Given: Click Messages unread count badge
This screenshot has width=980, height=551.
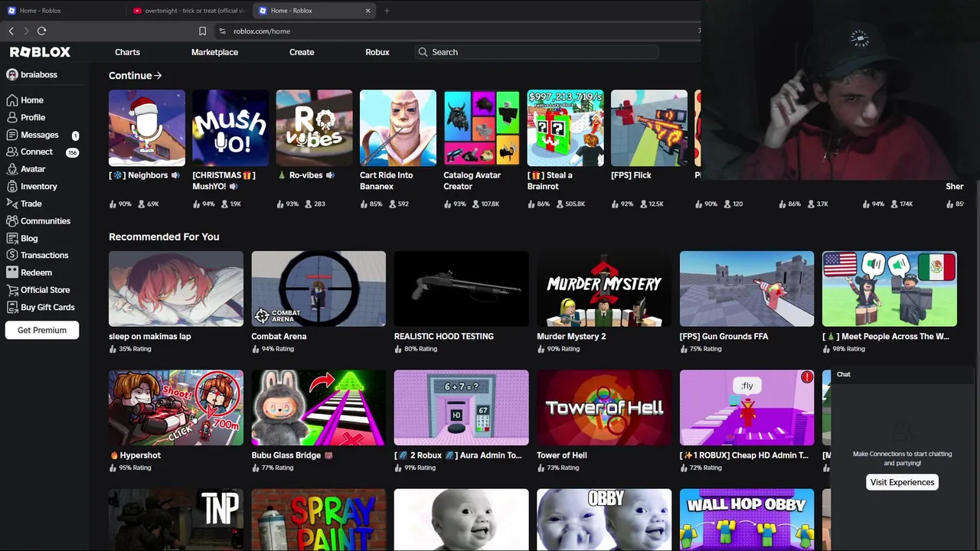Looking at the screenshot, I should point(75,135).
